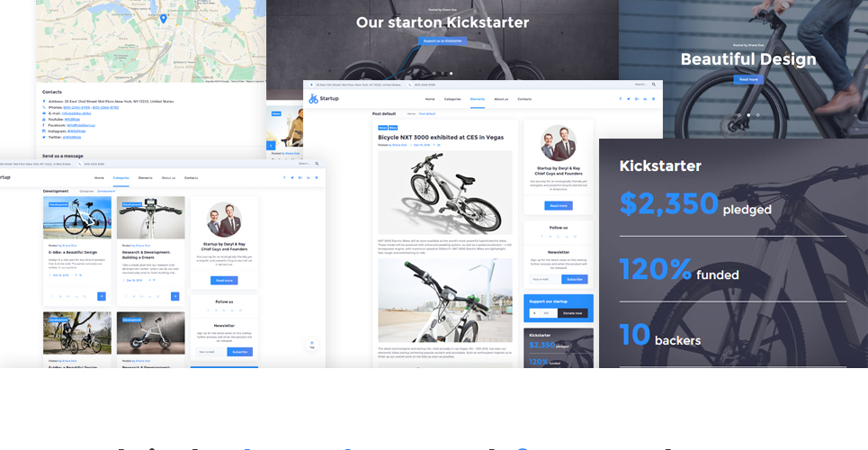Click Support us on Kickstarter button
Screen dimensions: 868x450
click(443, 41)
